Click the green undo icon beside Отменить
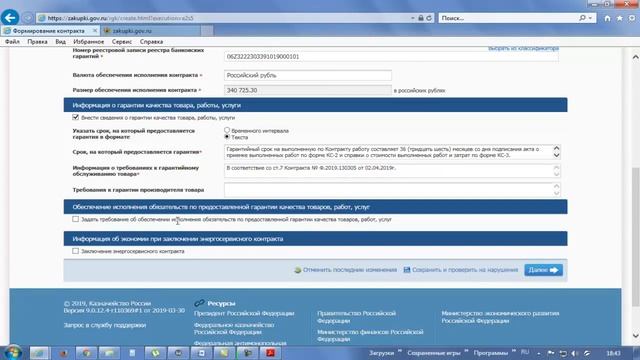Image resolution: width=640 pixels, height=360 pixels. point(298,270)
